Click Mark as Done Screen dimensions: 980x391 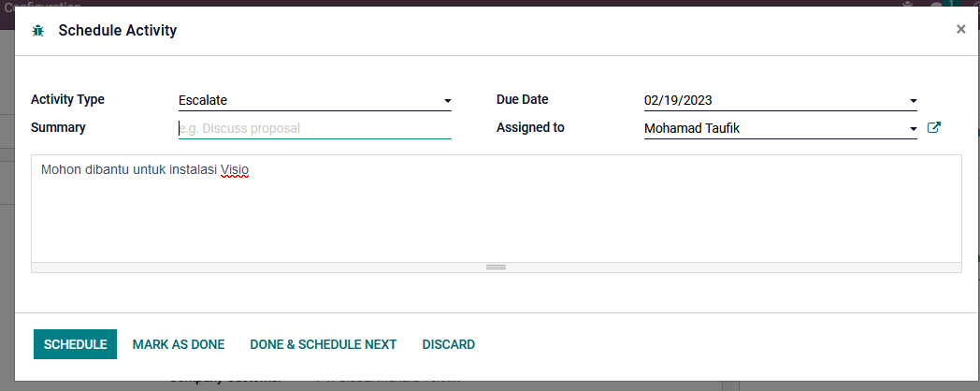(179, 344)
